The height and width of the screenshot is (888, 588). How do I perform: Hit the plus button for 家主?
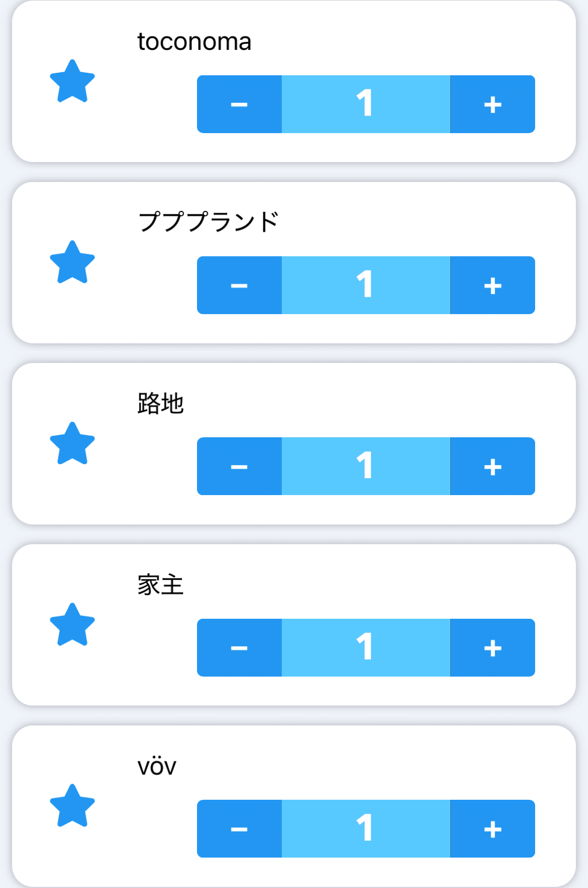pos(493,648)
